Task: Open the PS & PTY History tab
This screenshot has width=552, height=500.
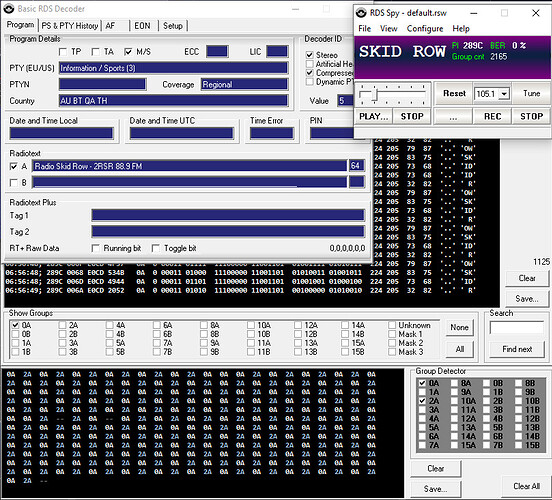Action: 70,26
